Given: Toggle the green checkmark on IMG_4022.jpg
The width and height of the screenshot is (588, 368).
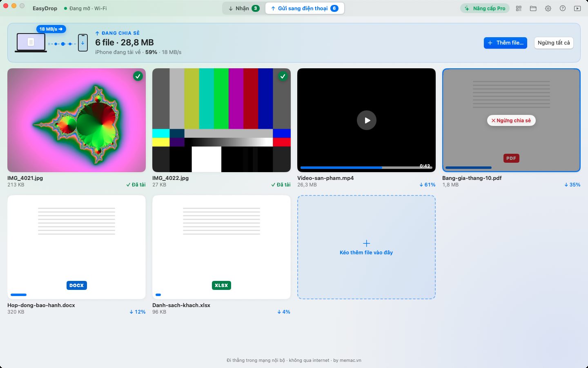Looking at the screenshot, I should (283, 76).
